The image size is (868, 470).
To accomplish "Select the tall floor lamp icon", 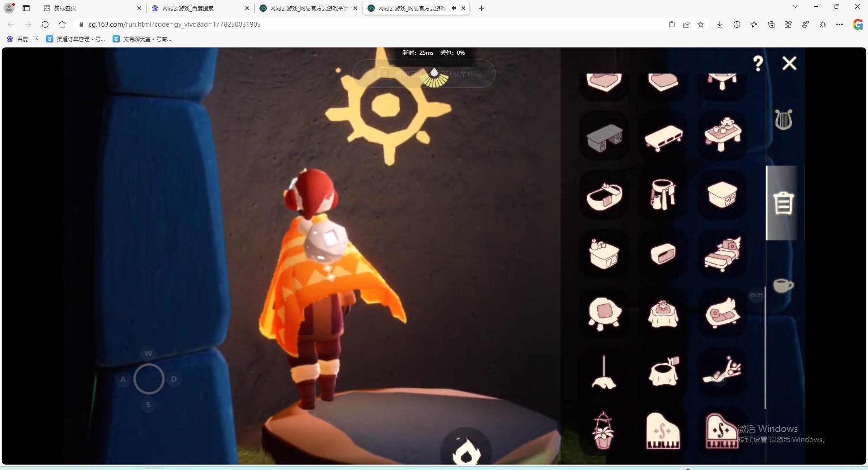I will click(604, 372).
